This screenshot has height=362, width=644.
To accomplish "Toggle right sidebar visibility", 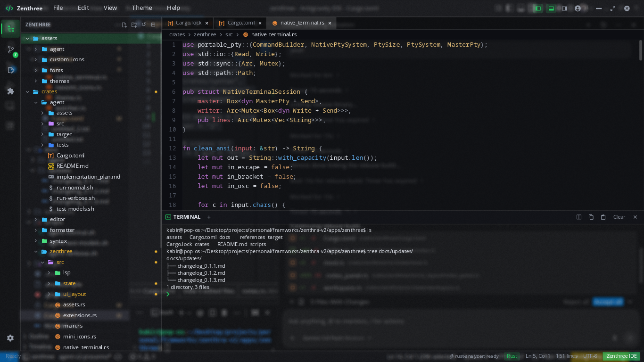I will pos(564,8).
